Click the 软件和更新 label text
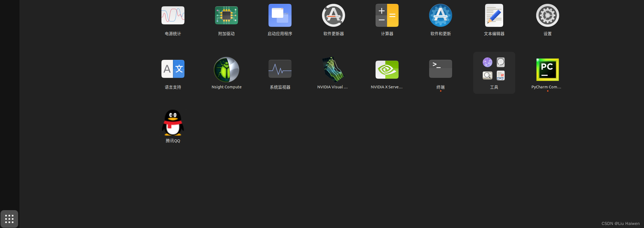 click(441, 34)
